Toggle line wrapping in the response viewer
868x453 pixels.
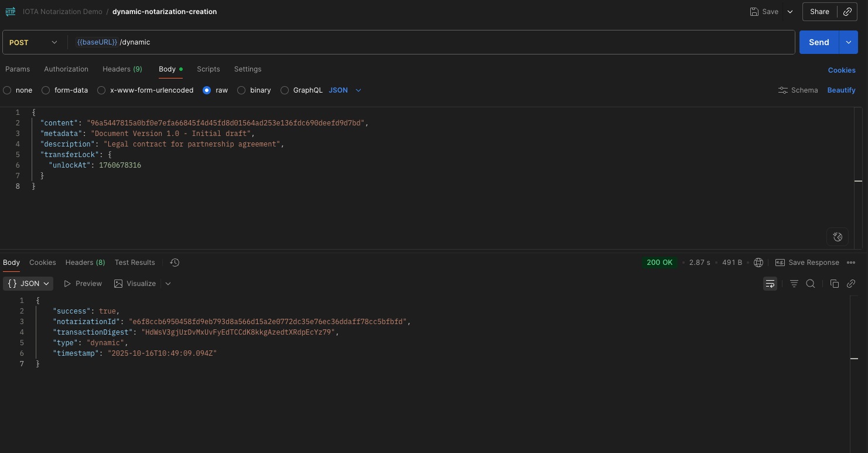[770, 283]
